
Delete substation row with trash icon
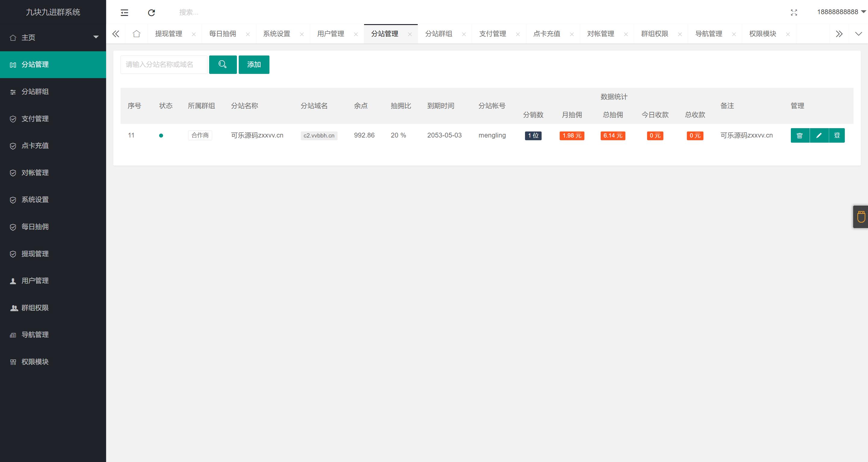pos(800,136)
